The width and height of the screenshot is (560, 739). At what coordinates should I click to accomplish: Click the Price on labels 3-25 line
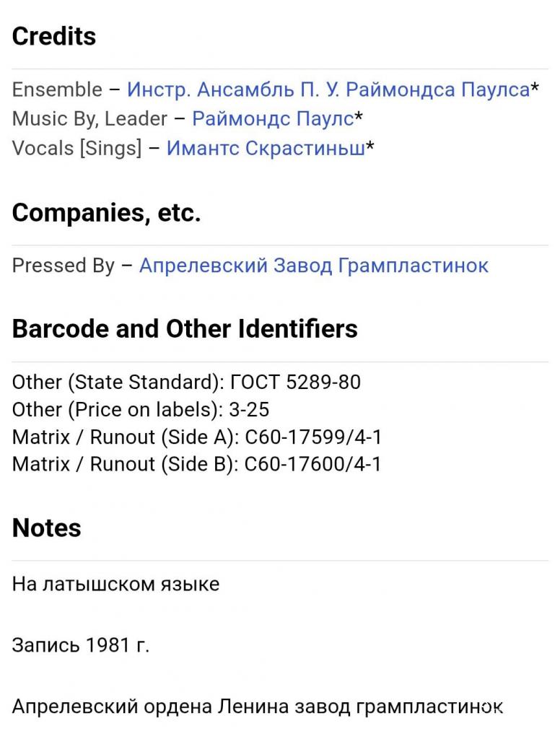[x=141, y=410]
